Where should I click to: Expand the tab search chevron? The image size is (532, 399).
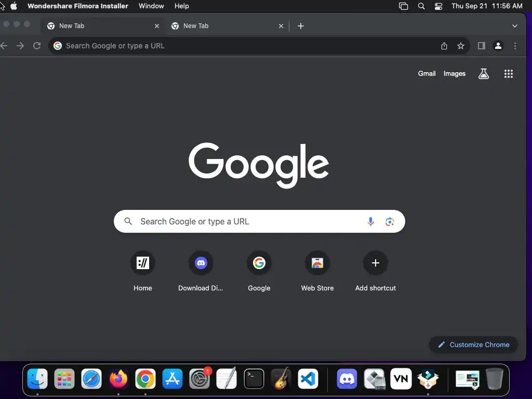515,26
